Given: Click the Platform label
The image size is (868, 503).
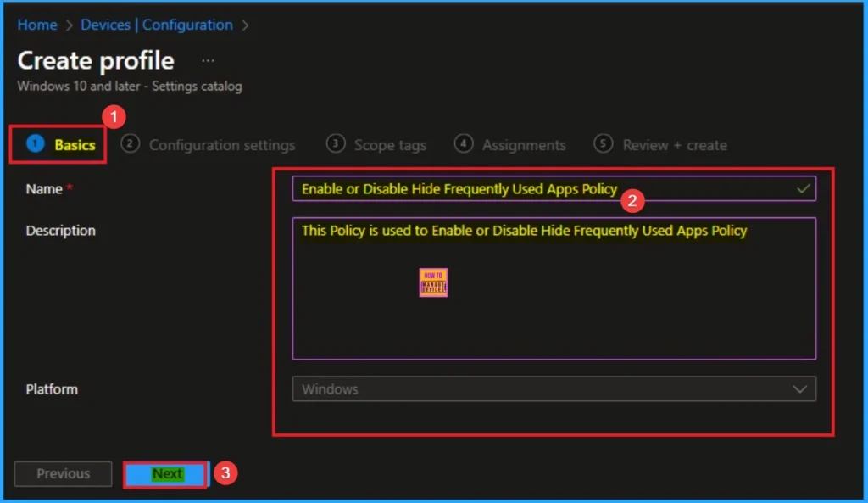Looking at the screenshot, I should [52, 388].
